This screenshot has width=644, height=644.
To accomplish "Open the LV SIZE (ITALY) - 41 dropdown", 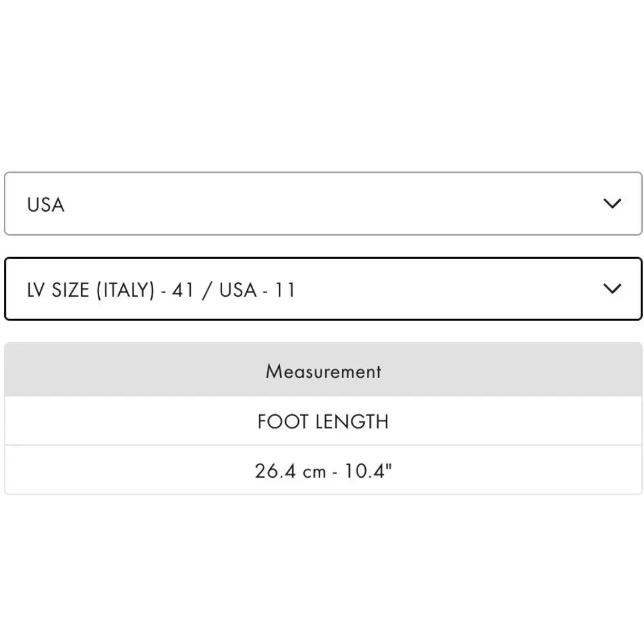I will click(x=323, y=289).
